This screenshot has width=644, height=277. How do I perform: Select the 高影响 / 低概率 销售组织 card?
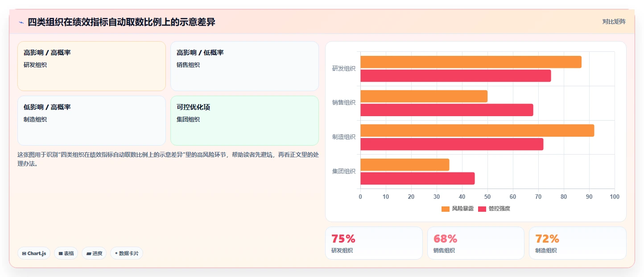point(244,66)
